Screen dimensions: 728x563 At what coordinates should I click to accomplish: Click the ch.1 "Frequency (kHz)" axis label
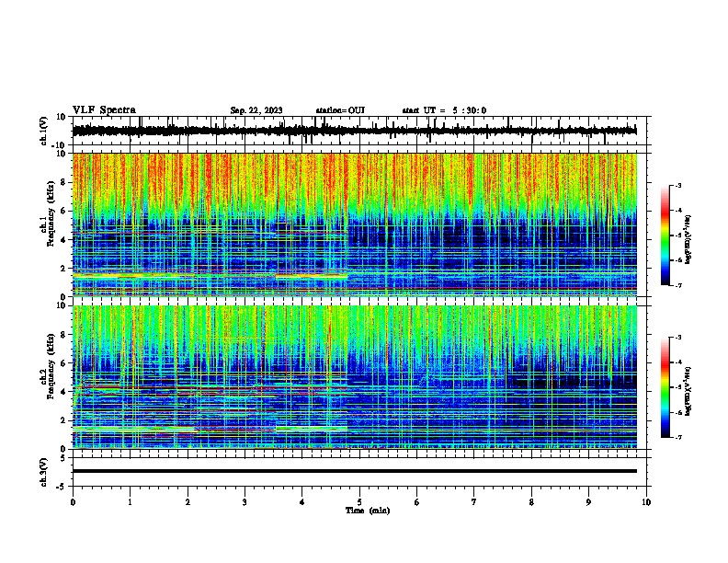tap(51, 214)
